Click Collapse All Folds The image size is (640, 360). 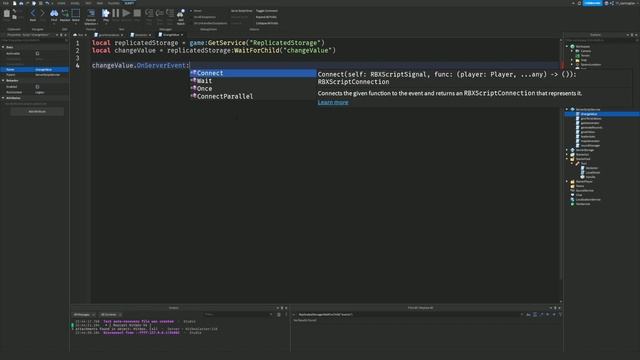click(267, 23)
